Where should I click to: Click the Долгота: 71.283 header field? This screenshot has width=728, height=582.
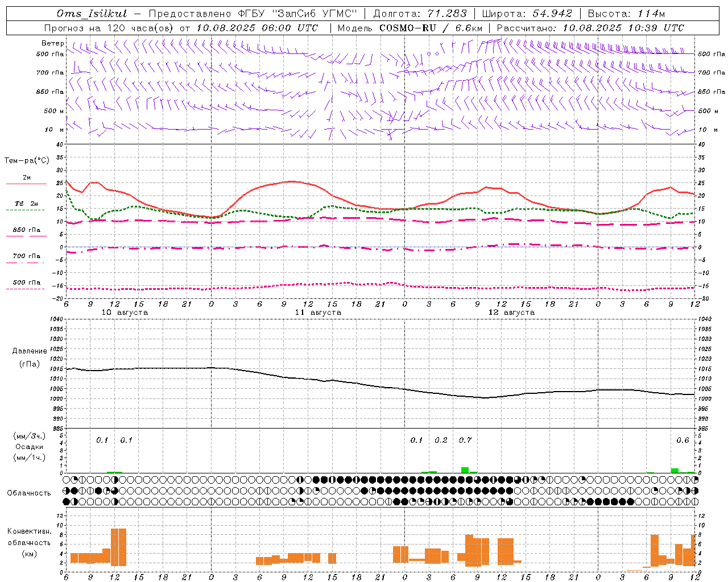tap(420, 14)
